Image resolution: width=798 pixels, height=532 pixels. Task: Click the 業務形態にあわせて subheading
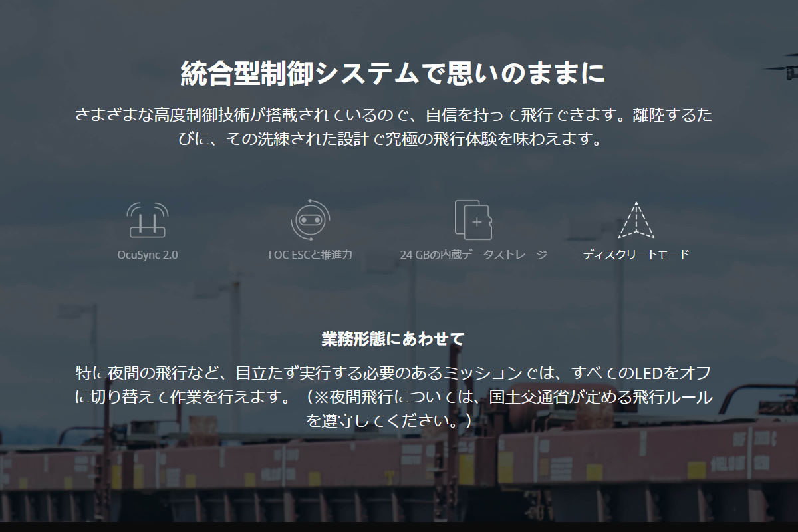pos(393,338)
